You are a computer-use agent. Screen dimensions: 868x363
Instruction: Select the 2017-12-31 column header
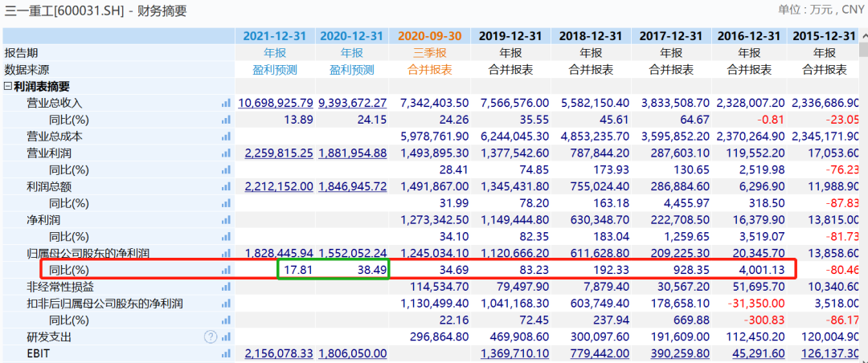(671, 36)
